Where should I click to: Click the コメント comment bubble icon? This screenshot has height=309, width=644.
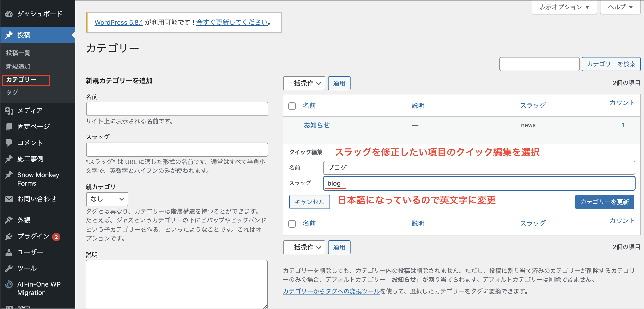9,143
